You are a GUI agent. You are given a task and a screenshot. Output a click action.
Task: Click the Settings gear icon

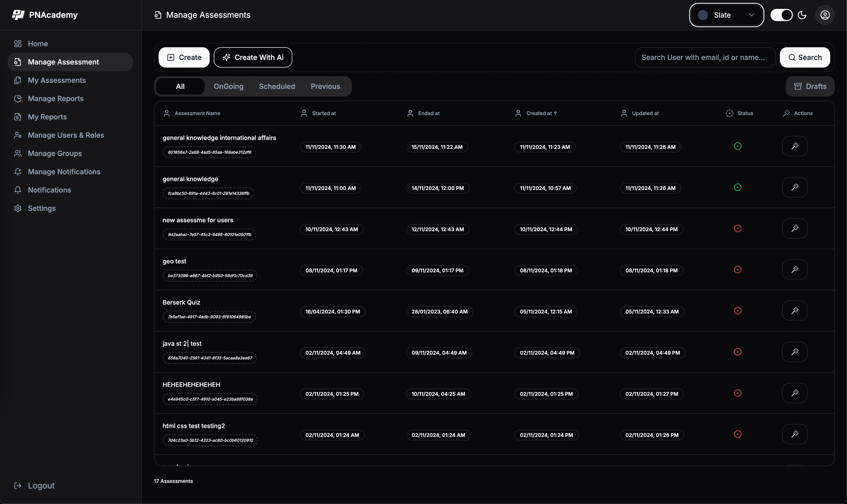coord(18,208)
